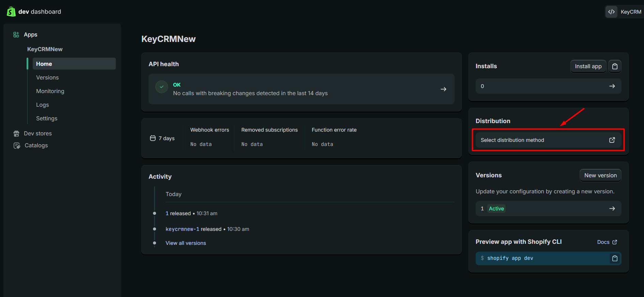
Task: Click the Catalogs icon in sidebar
Action: tap(17, 146)
